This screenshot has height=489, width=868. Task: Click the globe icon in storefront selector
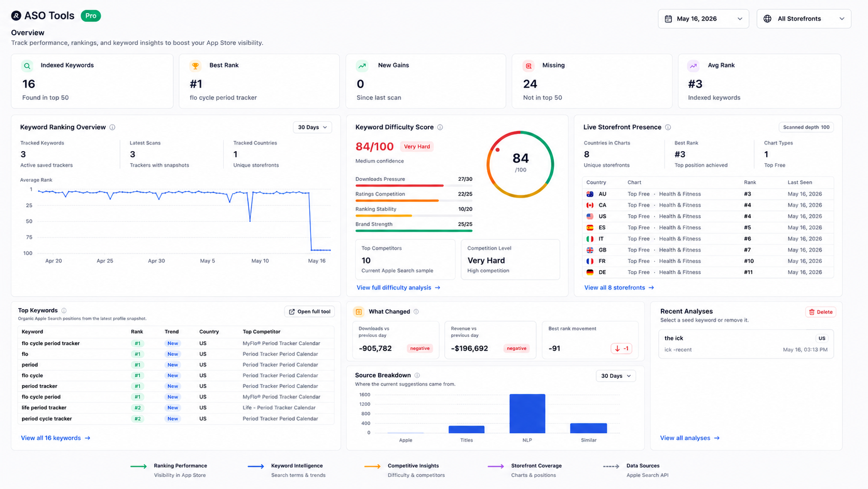767,19
